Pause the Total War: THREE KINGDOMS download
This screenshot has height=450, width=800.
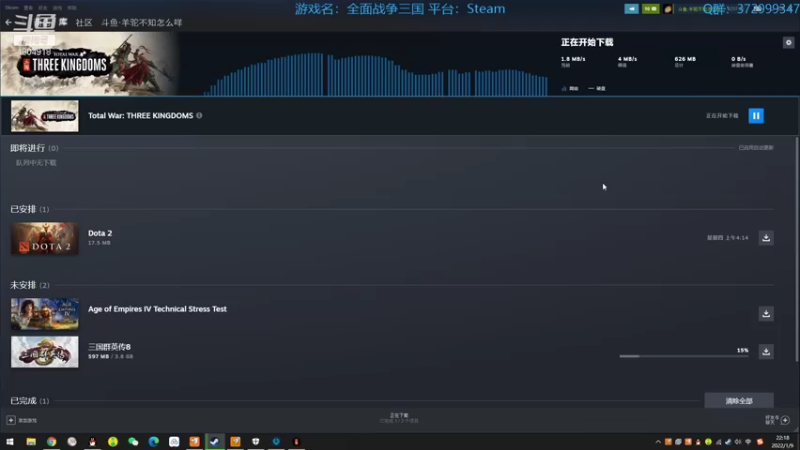756,116
